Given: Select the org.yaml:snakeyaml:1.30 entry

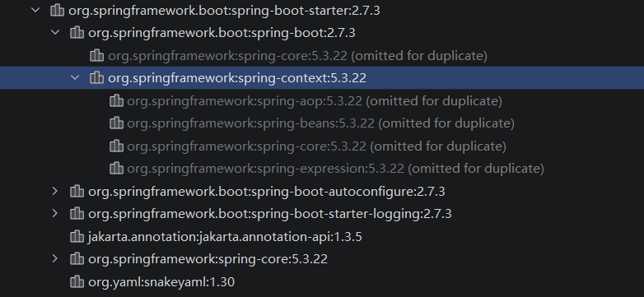Looking at the screenshot, I should (161, 282).
